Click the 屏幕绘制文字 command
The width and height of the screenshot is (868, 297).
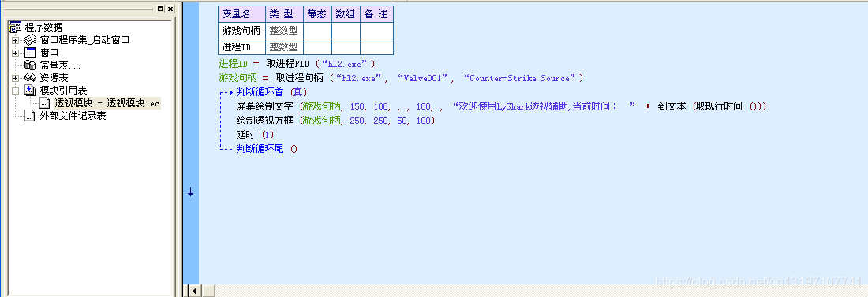[264, 106]
